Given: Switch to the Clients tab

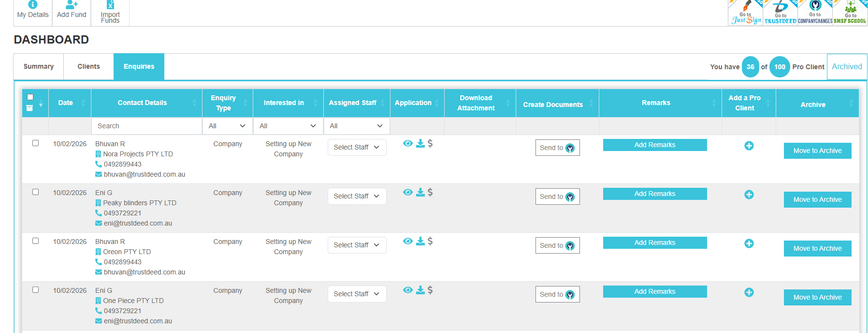Looking at the screenshot, I should tap(88, 67).
